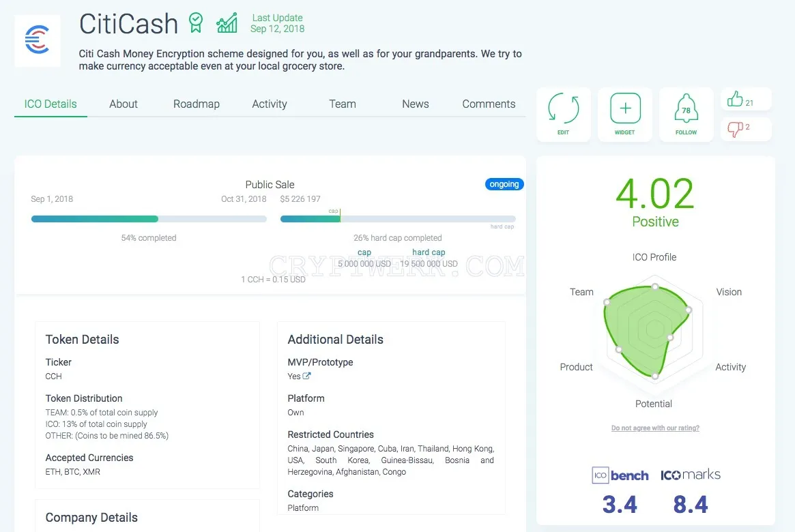Click the Token Details heading
The height and width of the screenshot is (532, 795).
82,340
